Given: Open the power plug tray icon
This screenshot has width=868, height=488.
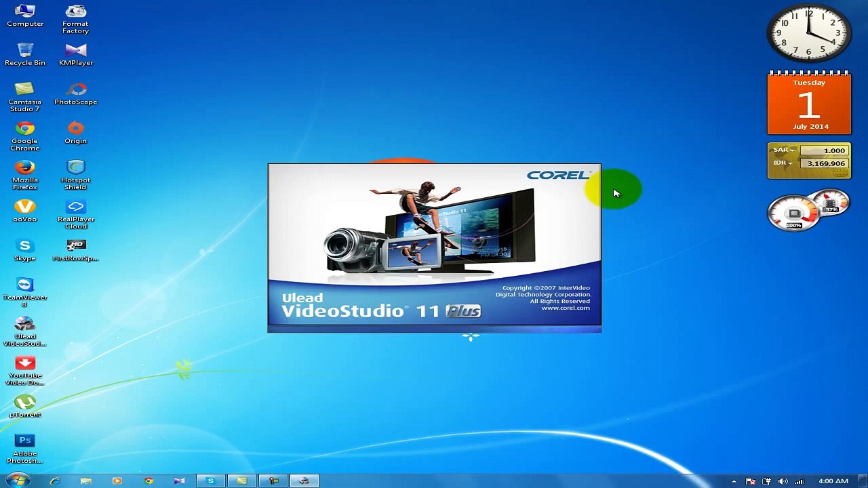Looking at the screenshot, I should (x=767, y=481).
